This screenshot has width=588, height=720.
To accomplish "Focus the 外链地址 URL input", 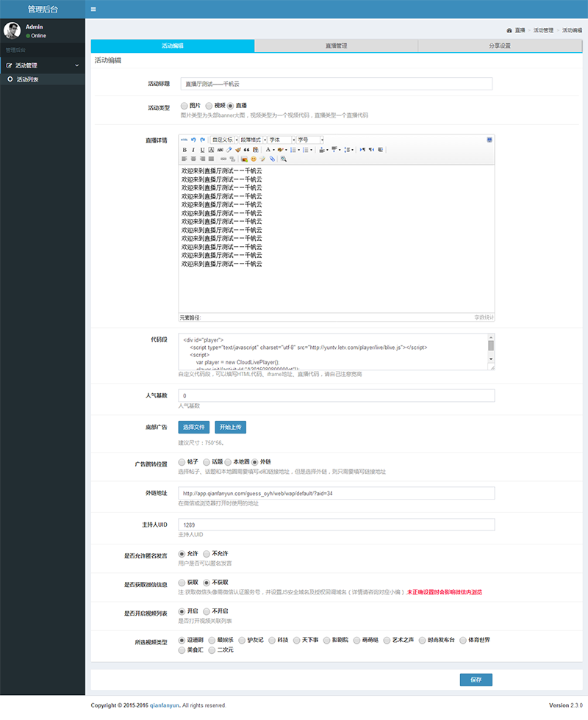I will [x=337, y=493].
